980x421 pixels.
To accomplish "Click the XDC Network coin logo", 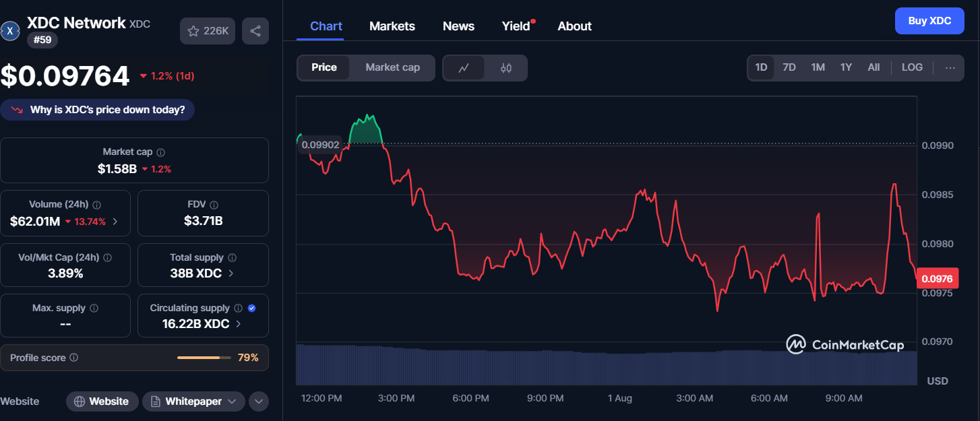I will click(10, 31).
